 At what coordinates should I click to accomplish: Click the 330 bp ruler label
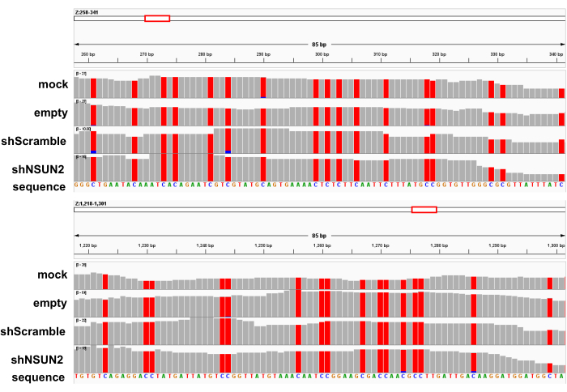[497, 54]
